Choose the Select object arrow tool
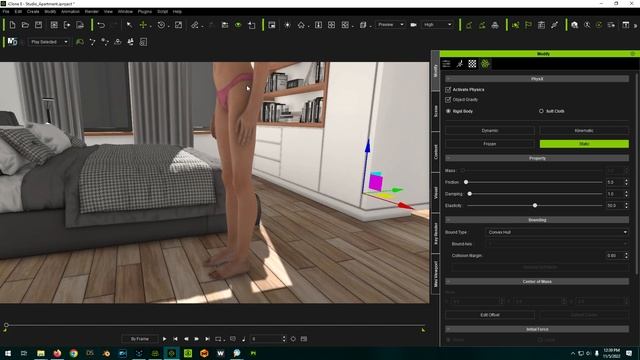The image size is (640, 360). point(129,25)
